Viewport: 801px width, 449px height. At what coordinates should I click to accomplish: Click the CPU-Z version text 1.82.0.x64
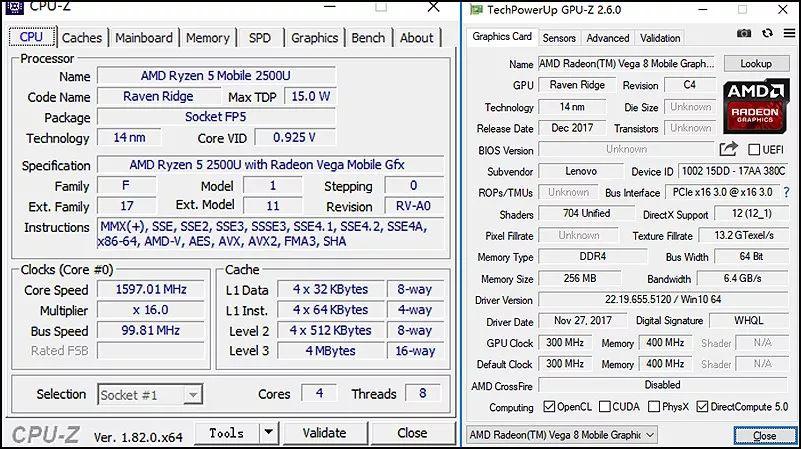[x=138, y=437]
